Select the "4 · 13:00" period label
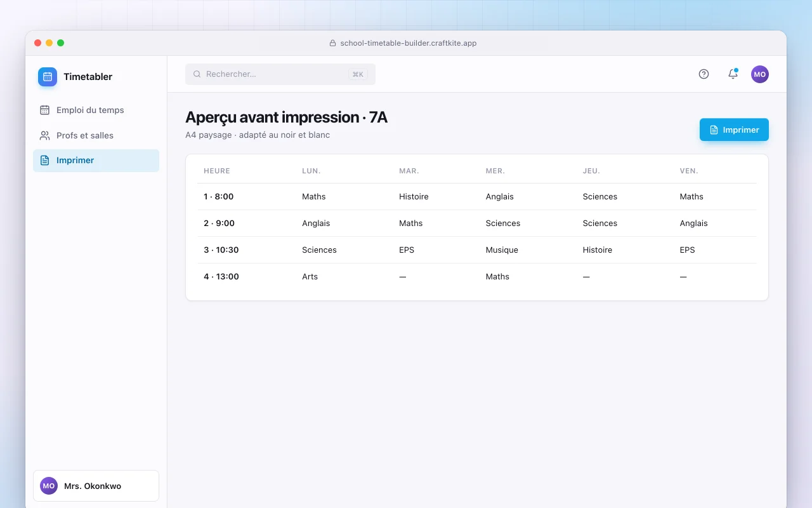 pyautogui.click(x=221, y=277)
